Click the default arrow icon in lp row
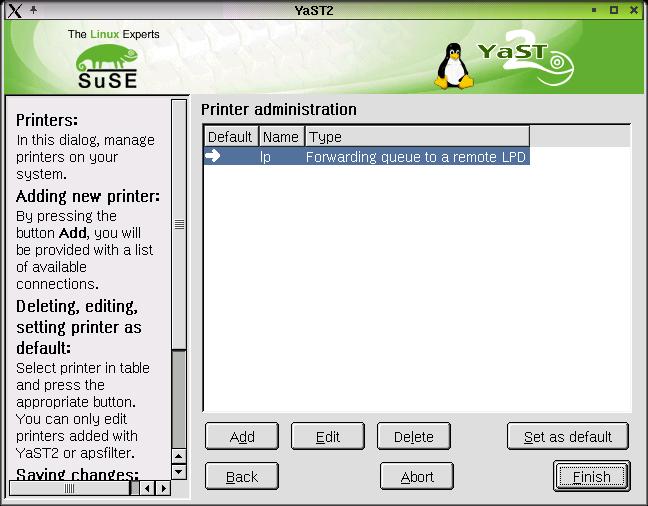 (x=213, y=156)
